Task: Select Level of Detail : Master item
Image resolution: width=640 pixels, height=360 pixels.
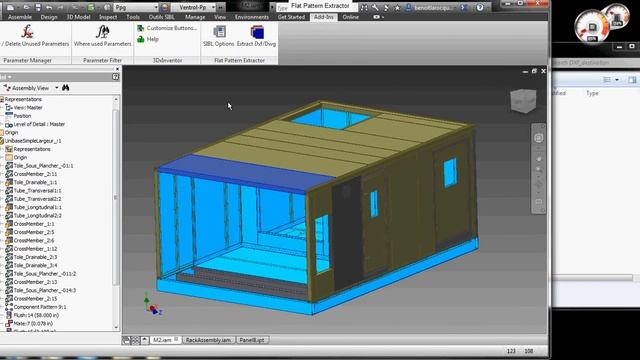Action: click(x=39, y=124)
